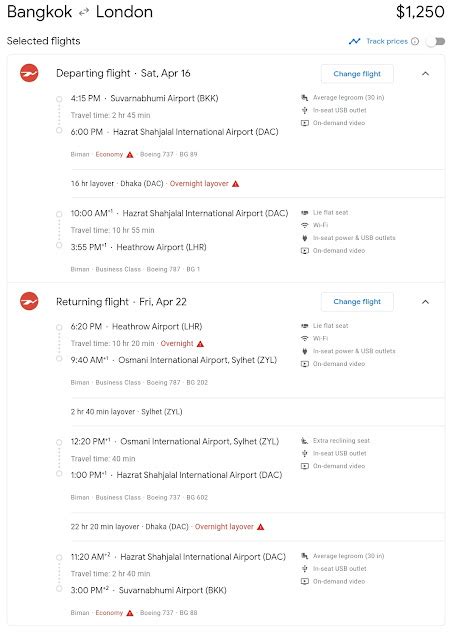
Task: Select Returning flight Fri, Apr 22 header
Action: pos(121,302)
